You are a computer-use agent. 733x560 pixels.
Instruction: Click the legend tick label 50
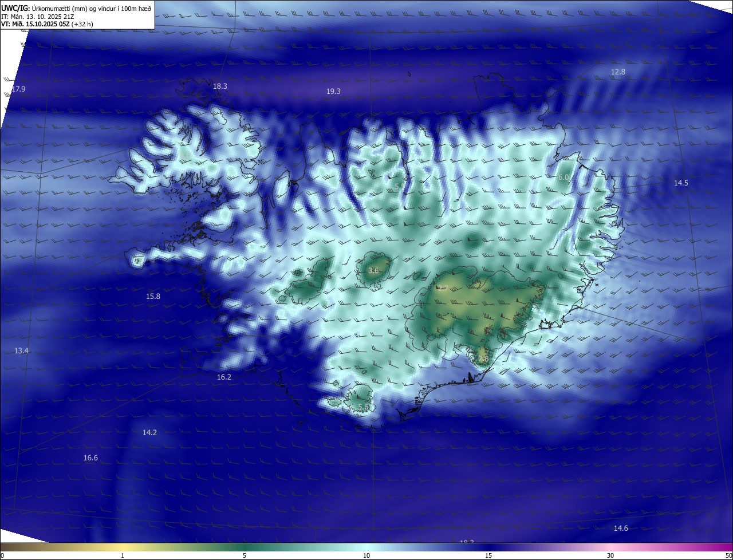[728, 556]
